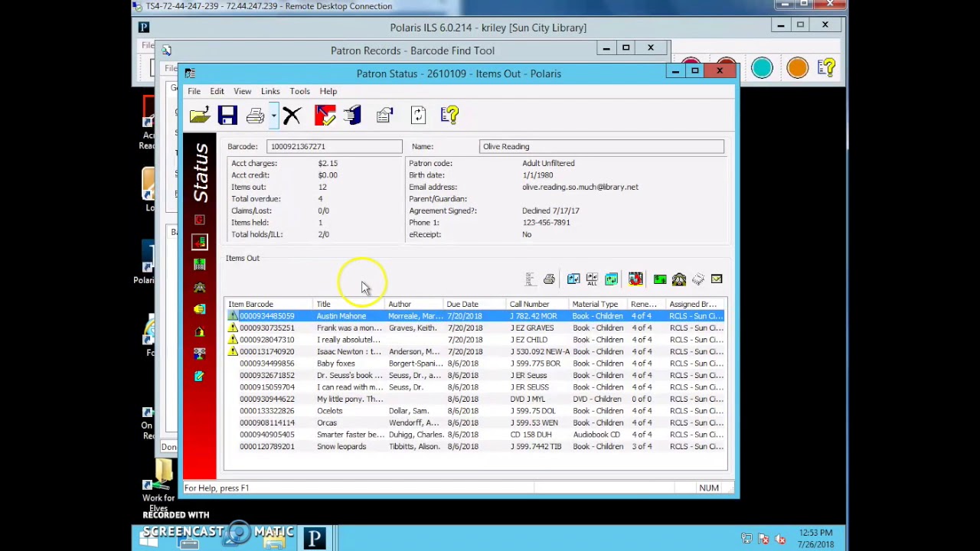The width and height of the screenshot is (980, 551).
Task: Open the Help menu
Action: (x=328, y=91)
